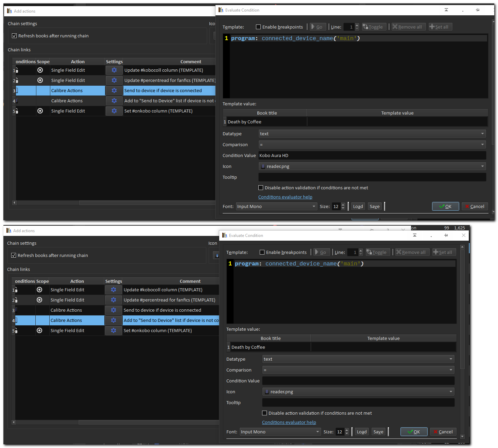Enable breakpoints in the Kobo Aura HD dialog
This screenshot has height=448, width=498.
pyautogui.click(x=258, y=27)
